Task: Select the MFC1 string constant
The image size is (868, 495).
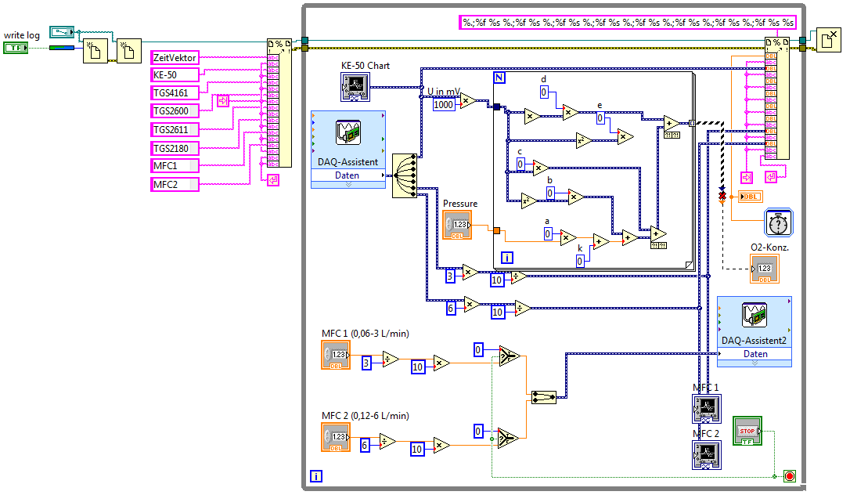Action: [x=175, y=165]
